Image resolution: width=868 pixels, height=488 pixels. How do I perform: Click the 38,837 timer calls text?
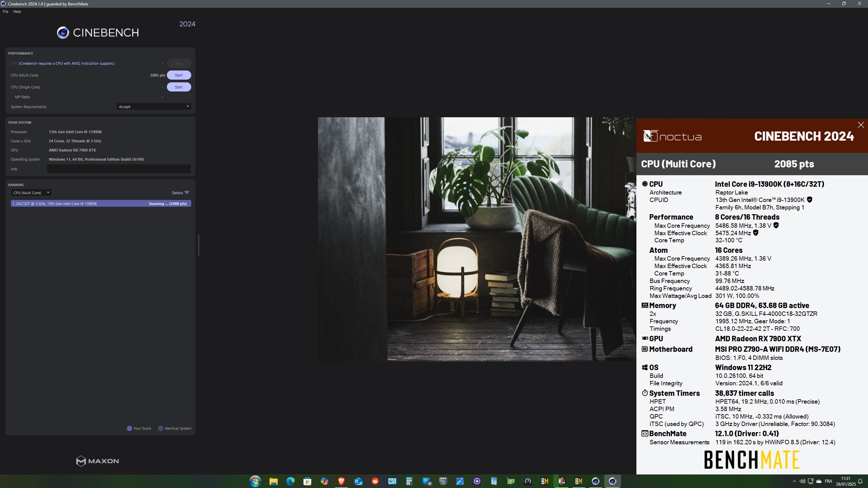(745, 393)
